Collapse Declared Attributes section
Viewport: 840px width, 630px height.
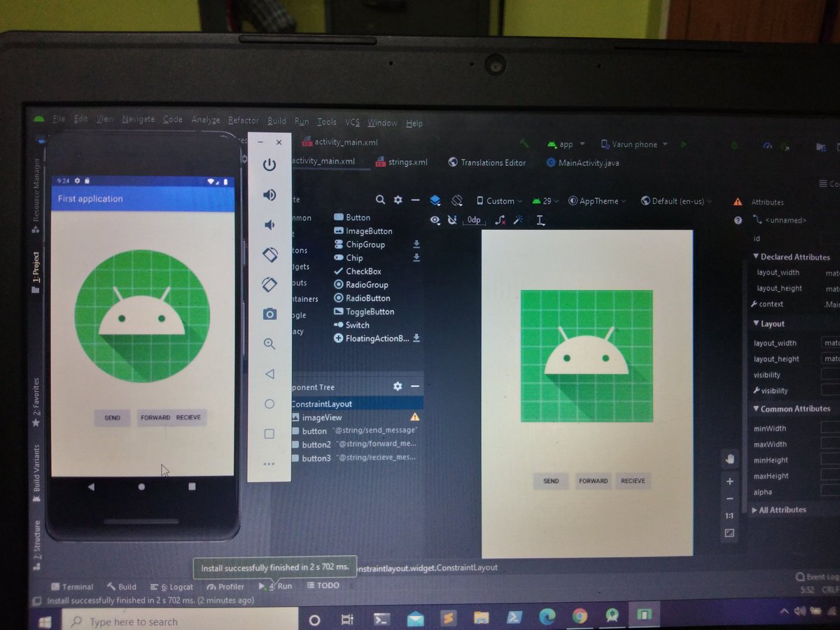tap(756, 257)
